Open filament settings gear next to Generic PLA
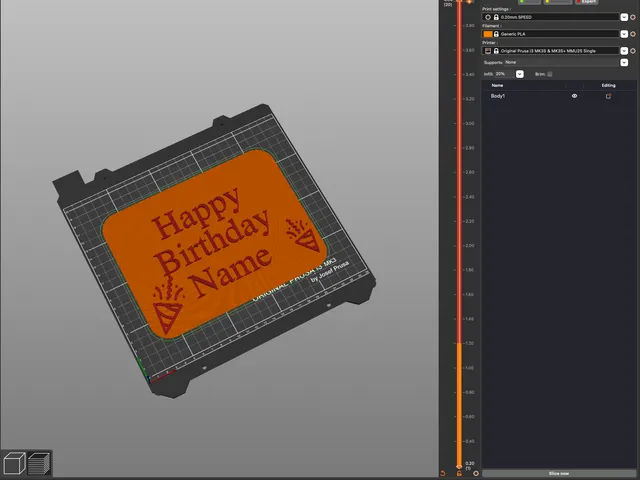 pos(633,34)
